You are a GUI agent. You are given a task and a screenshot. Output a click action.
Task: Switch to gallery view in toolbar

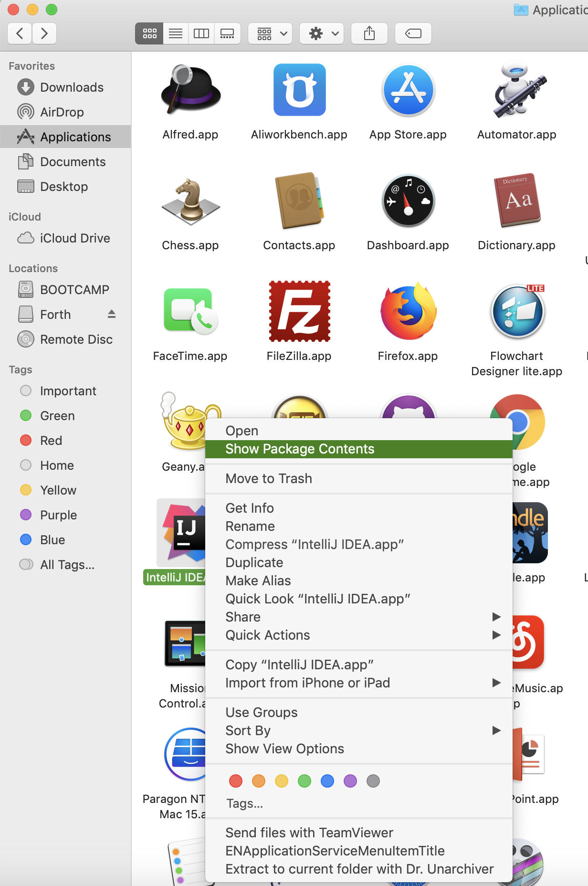(x=227, y=33)
